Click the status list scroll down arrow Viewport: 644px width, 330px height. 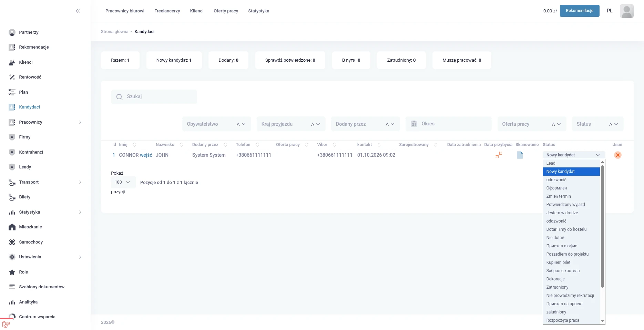point(602,321)
